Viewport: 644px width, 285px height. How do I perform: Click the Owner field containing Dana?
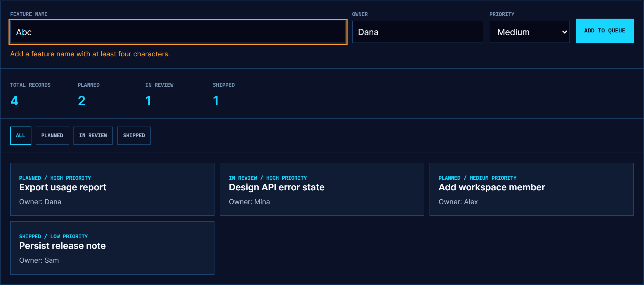418,32
